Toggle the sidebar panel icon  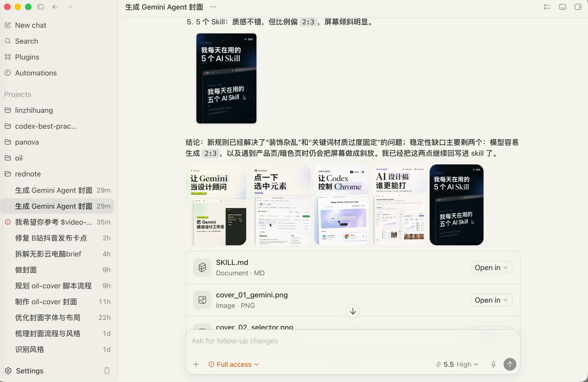(x=41, y=7)
